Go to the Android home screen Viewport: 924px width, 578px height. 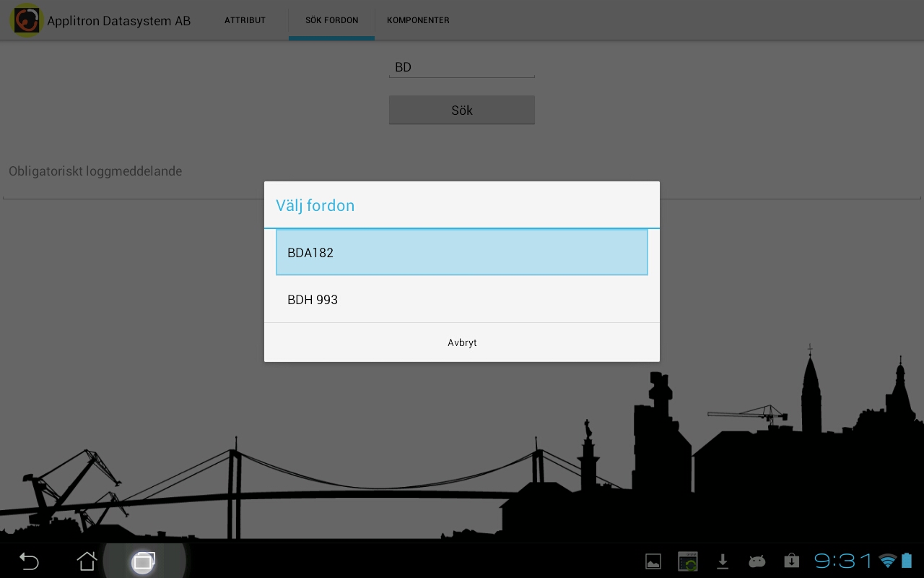coord(87,561)
